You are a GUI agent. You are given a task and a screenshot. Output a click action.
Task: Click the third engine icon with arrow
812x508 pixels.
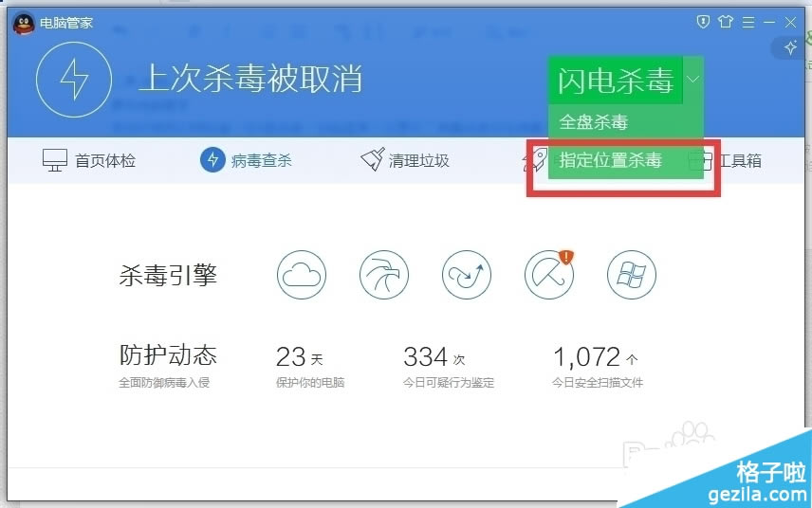pos(467,276)
